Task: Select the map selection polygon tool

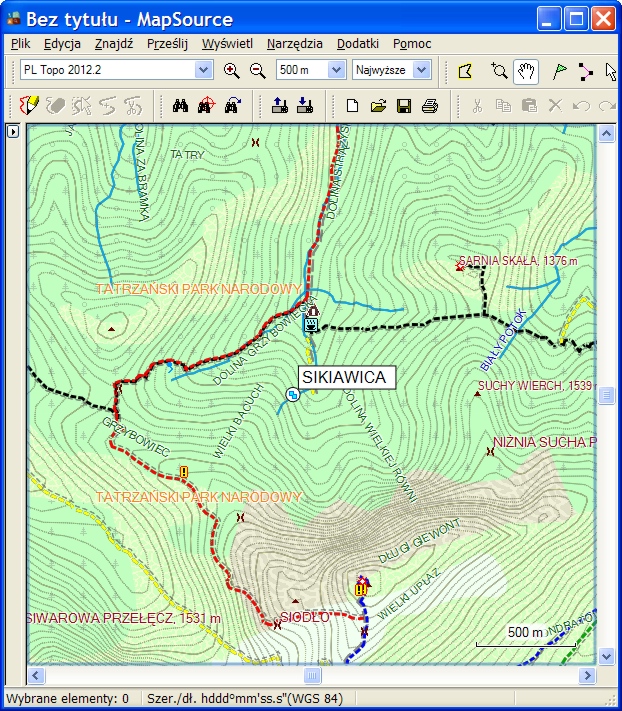Action: 465,71
